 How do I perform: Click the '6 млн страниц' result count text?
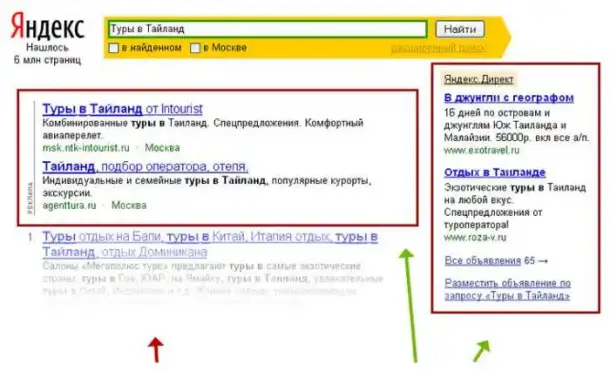click(x=47, y=60)
